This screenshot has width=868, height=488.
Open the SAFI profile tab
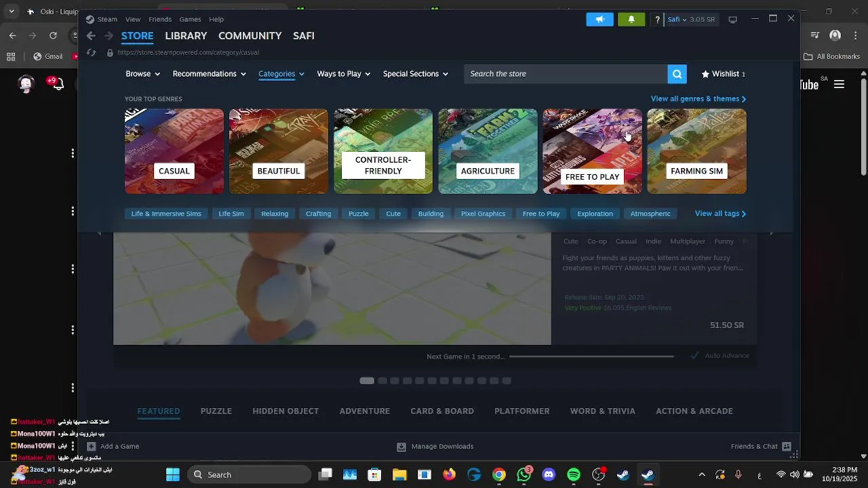(x=304, y=36)
